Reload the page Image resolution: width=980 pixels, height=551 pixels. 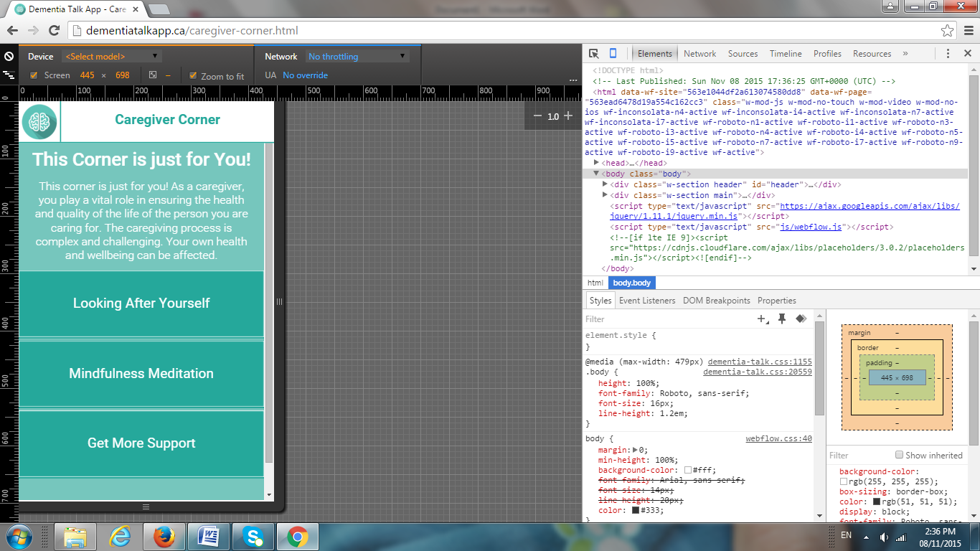54,30
